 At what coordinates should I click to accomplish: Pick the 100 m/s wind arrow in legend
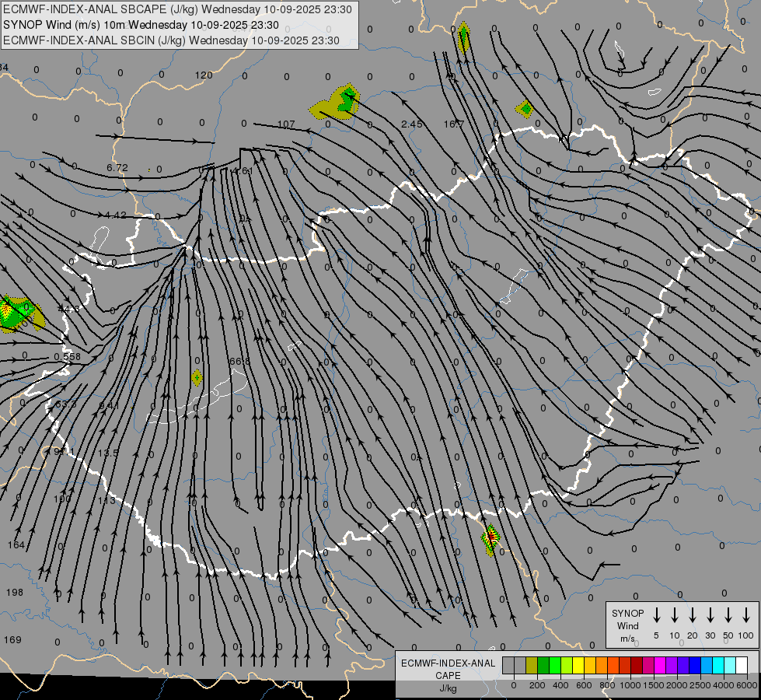click(746, 615)
